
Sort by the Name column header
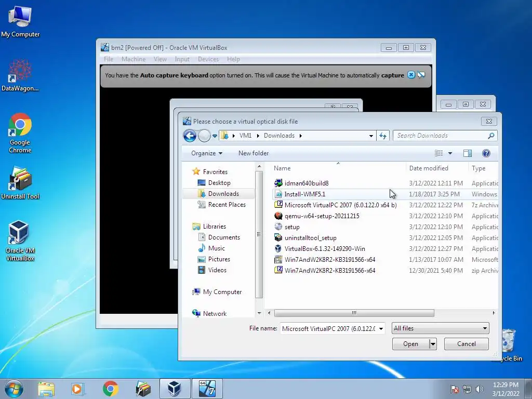(338, 168)
